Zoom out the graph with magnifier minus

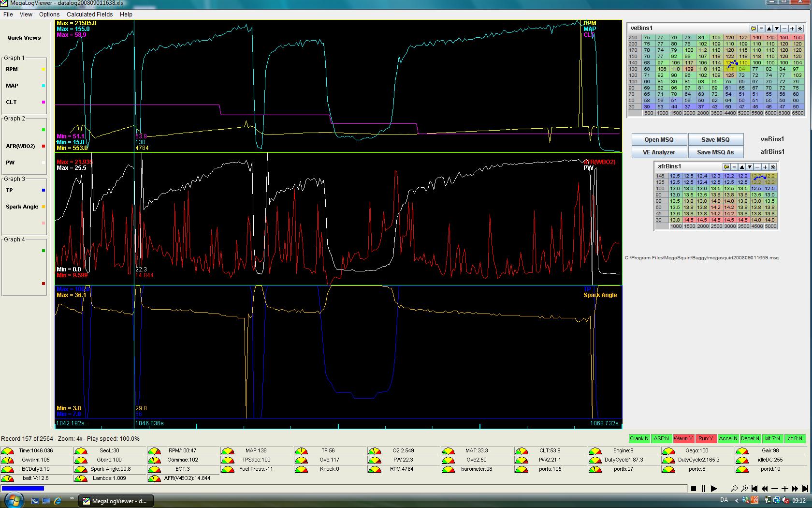pyautogui.click(x=734, y=489)
